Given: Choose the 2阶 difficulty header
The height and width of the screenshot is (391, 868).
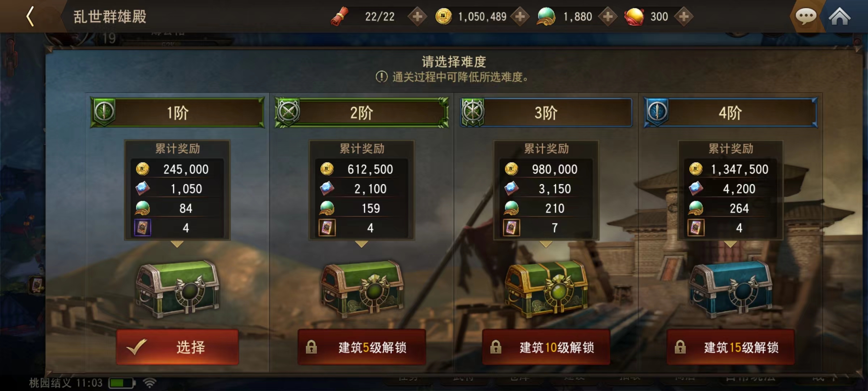Looking at the screenshot, I should [362, 113].
